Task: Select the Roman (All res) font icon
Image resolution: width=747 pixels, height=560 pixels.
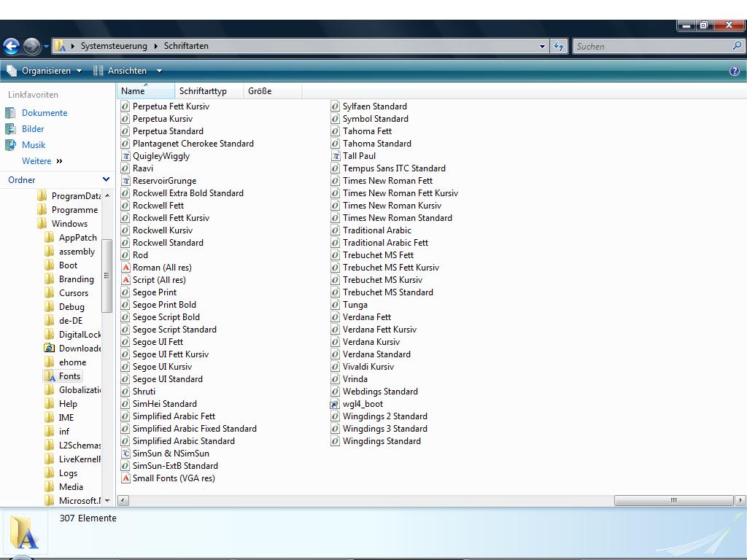Action: (125, 268)
